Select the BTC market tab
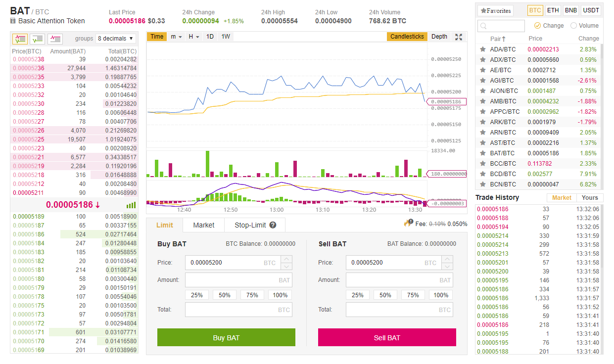 pos(535,10)
